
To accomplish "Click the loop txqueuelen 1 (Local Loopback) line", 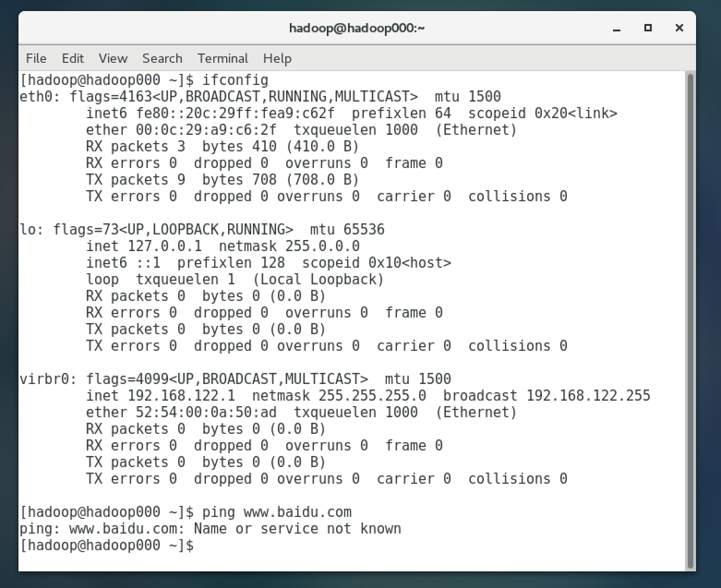I will pyautogui.click(x=235, y=279).
